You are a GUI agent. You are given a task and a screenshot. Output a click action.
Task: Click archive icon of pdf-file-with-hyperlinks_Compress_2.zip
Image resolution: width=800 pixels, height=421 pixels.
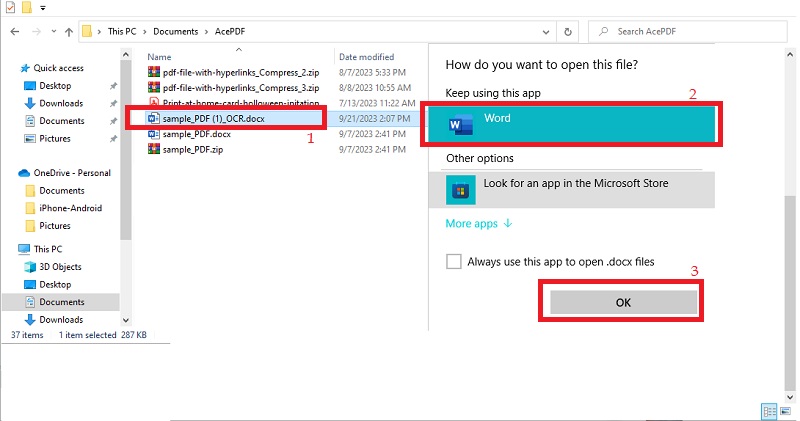pos(153,72)
